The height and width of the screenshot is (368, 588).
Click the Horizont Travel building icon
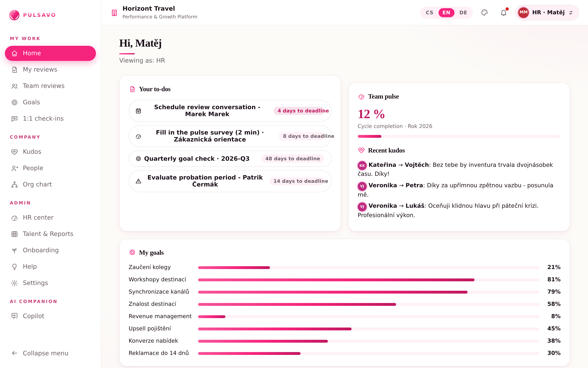pyautogui.click(x=114, y=13)
